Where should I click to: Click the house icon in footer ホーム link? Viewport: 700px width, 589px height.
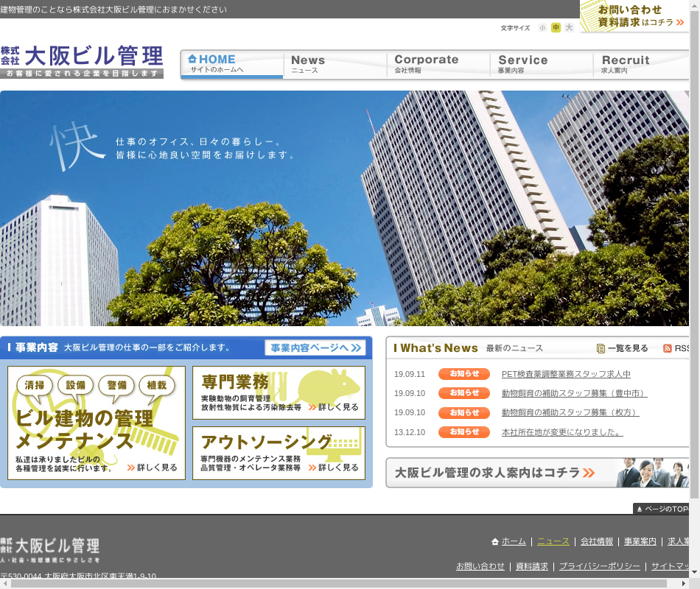pyautogui.click(x=495, y=542)
